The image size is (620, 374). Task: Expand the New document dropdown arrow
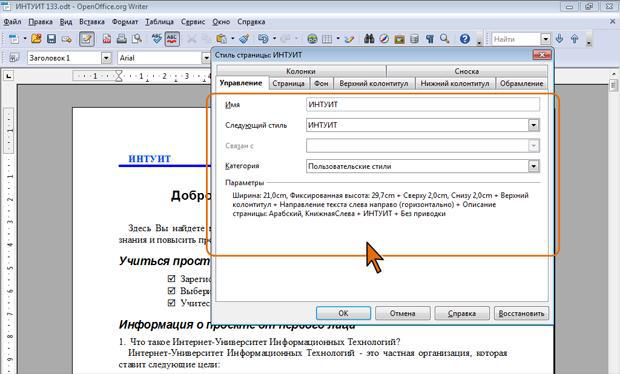point(25,39)
